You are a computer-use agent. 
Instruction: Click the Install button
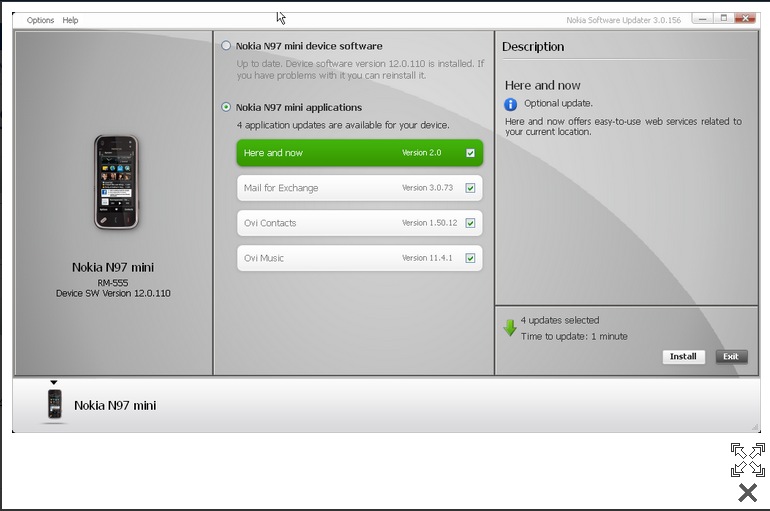coord(683,356)
